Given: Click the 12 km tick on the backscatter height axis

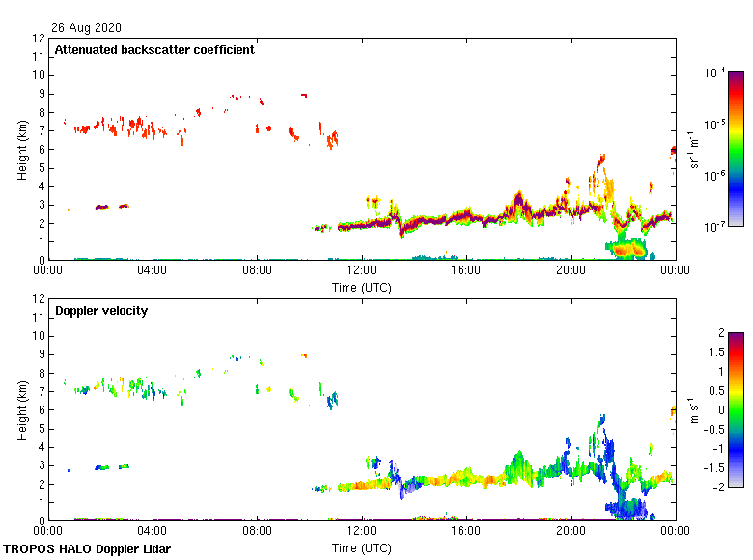Looking at the screenshot, I should [39, 39].
